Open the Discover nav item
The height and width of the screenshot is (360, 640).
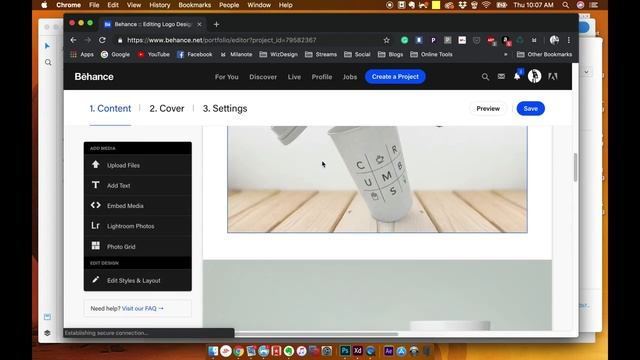tap(263, 77)
